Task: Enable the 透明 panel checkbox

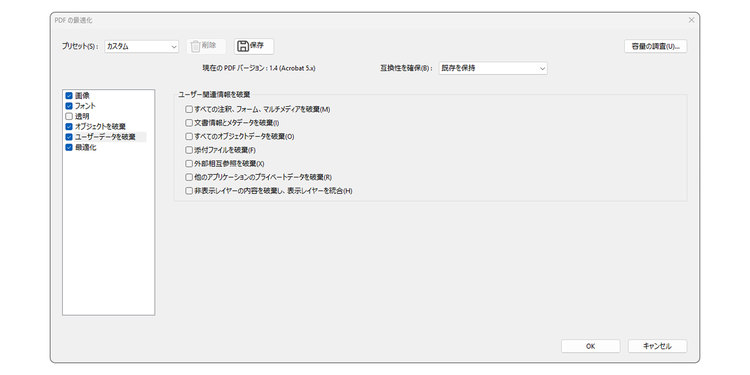Action: [x=69, y=116]
